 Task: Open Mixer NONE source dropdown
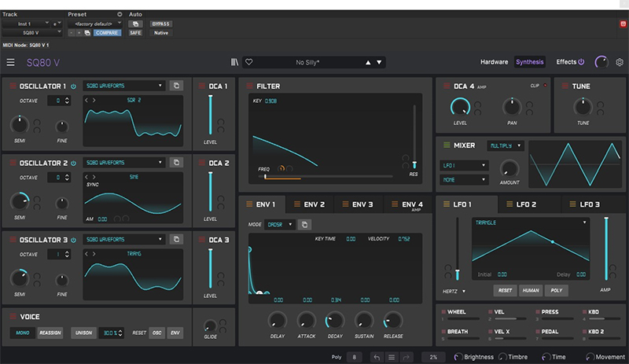tap(464, 180)
